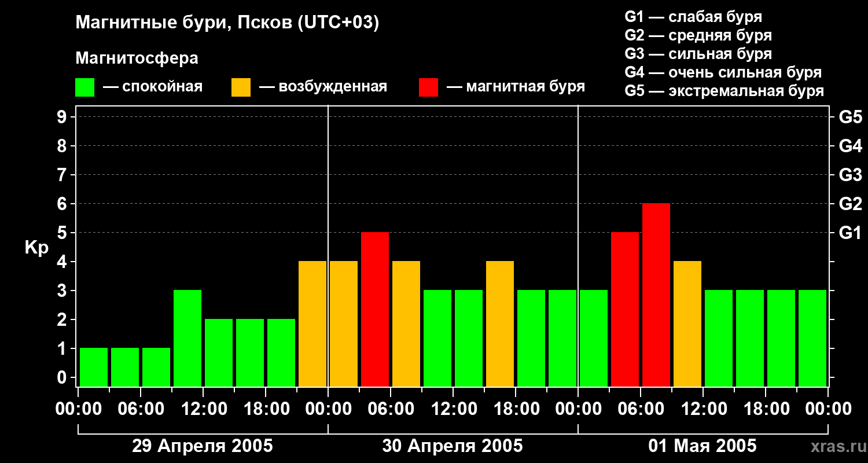Click the yellow bar on 01 May
The width and height of the screenshot is (868, 463).
[x=687, y=324]
